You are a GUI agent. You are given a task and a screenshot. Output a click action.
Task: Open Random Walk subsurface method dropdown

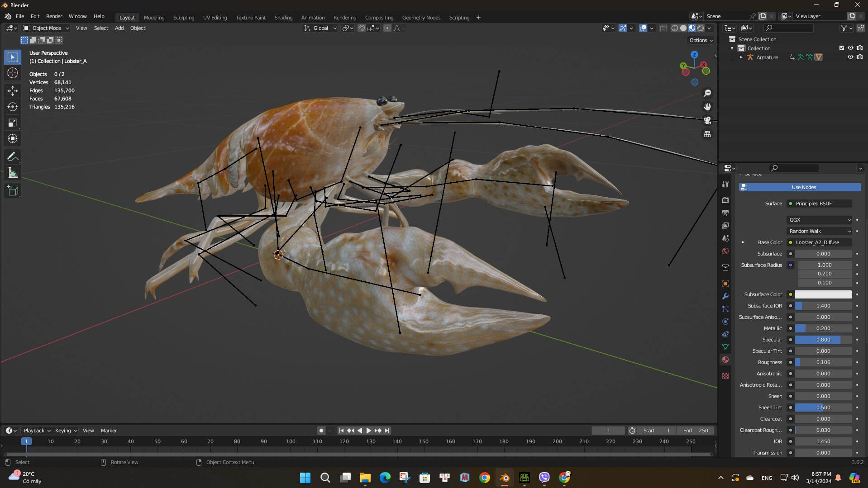820,231
